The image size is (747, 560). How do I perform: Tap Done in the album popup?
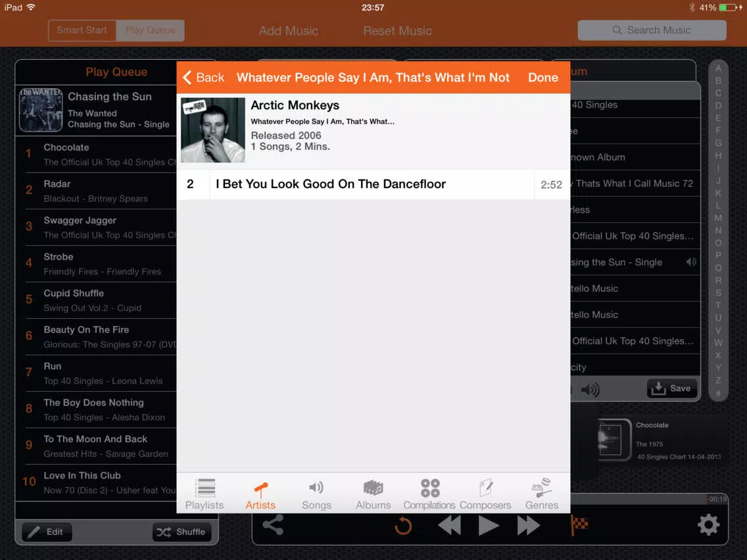(542, 78)
